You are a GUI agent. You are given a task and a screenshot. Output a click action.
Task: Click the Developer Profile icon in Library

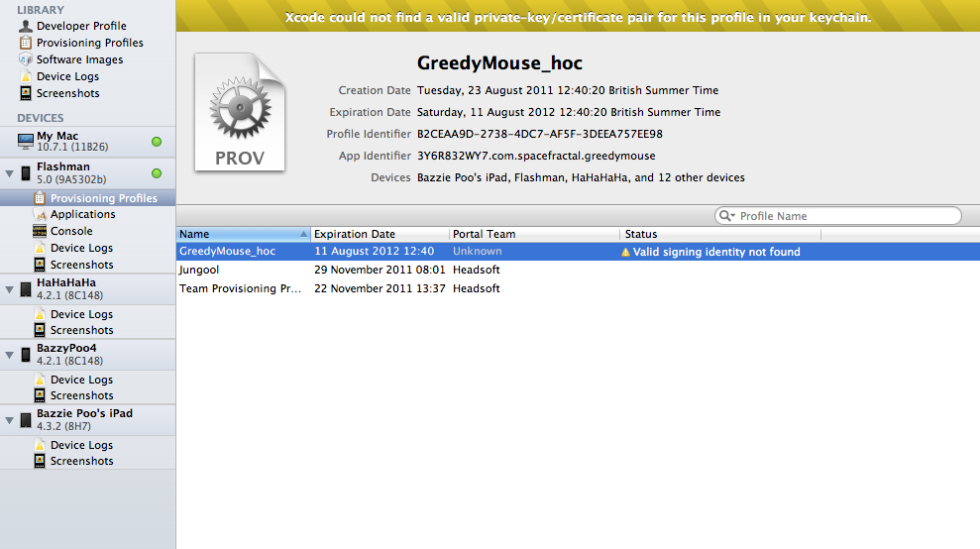[x=26, y=26]
